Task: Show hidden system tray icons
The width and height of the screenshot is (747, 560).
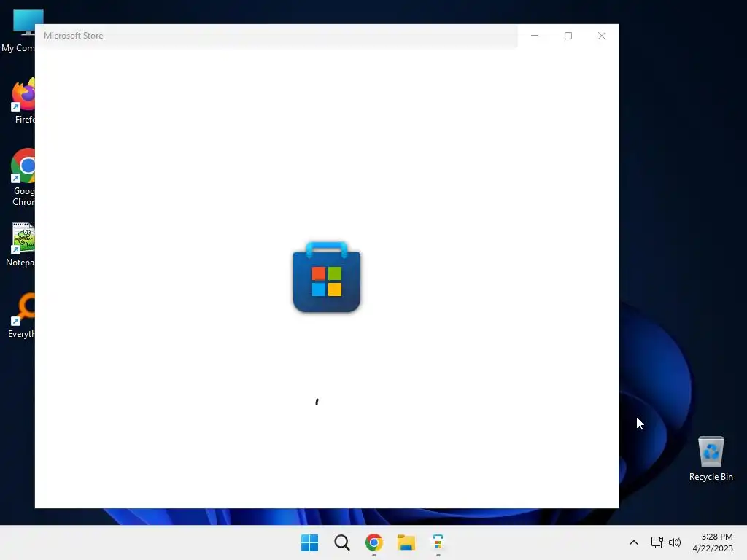Action: pos(634,542)
